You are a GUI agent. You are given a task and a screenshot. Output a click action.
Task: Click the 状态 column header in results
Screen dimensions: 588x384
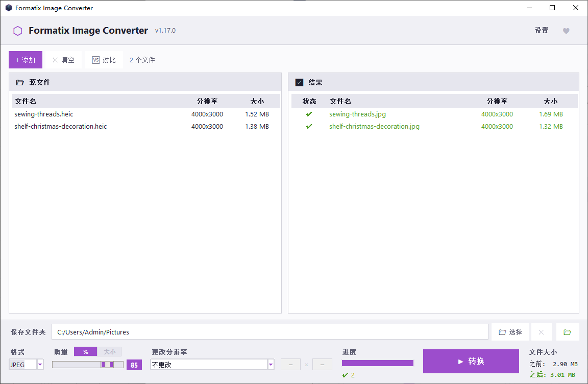click(x=309, y=101)
